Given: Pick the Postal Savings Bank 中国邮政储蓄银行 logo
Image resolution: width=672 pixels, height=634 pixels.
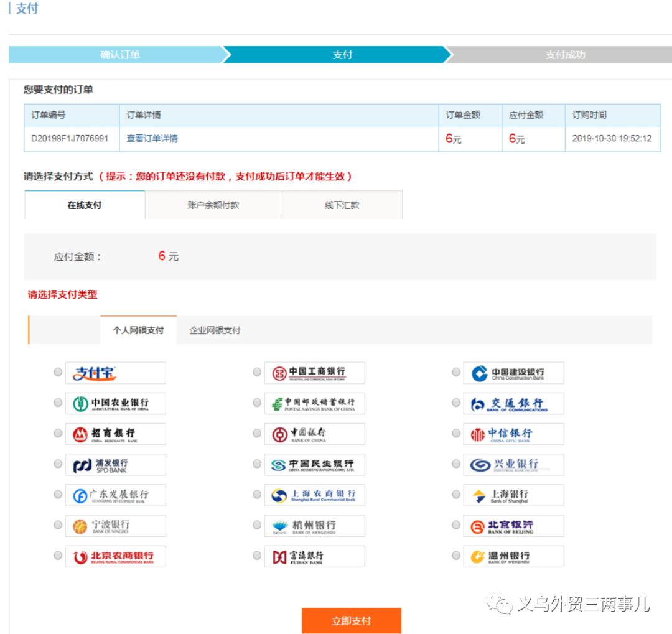Looking at the screenshot, I should click(314, 403).
